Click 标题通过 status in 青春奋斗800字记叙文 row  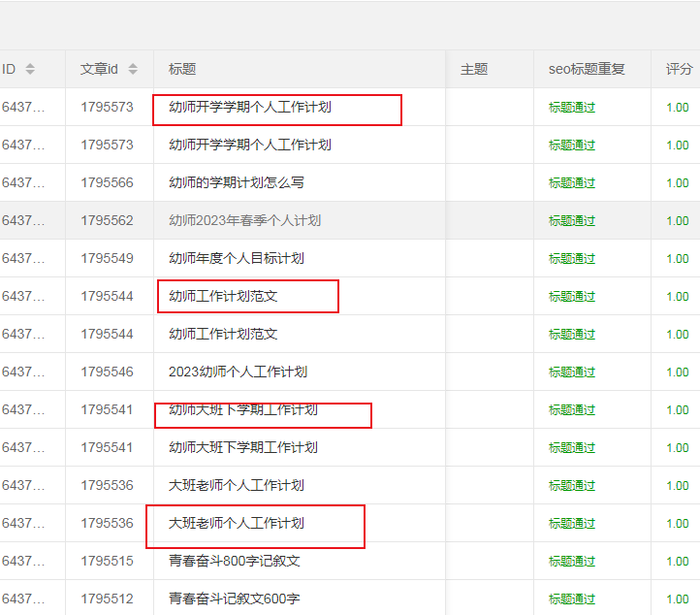tap(572, 561)
